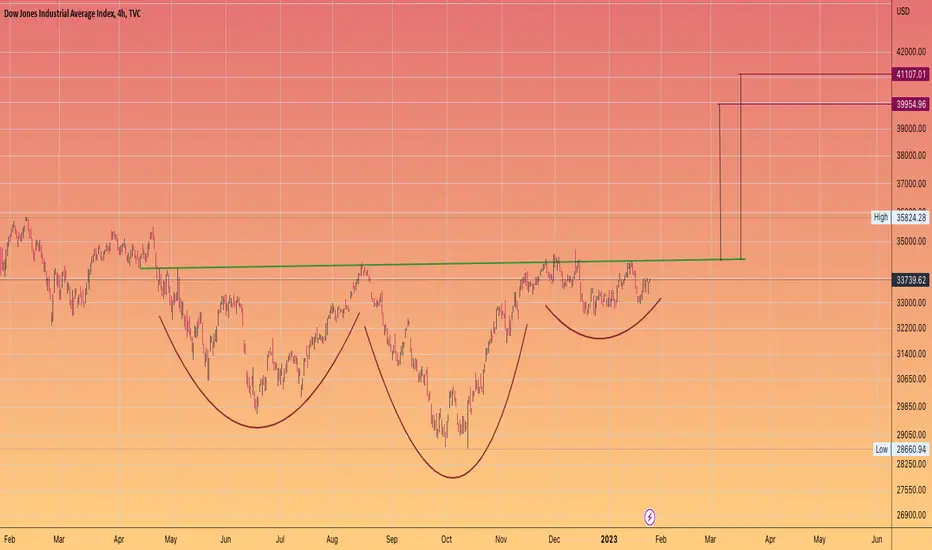Image resolution: width=932 pixels, height=550 pixels.
Task: Click the 38000.00 price axis value
Action: click(x=911, y=156)
